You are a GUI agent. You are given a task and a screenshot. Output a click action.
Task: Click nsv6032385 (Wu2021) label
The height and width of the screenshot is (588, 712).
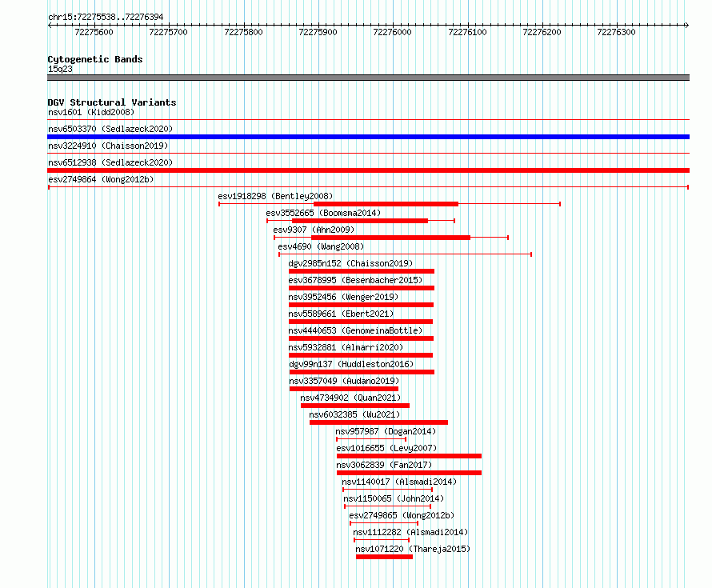[x=354, y=414]
